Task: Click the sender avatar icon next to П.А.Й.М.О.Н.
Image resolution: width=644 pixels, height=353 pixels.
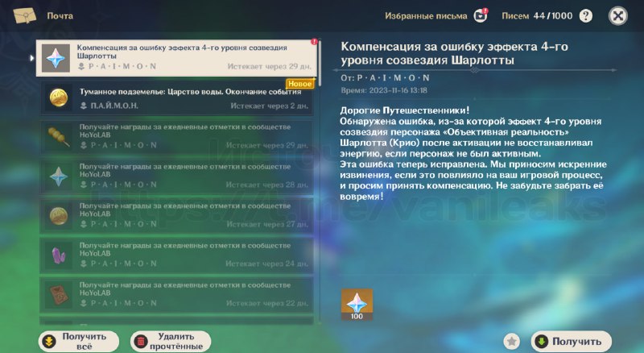Action: tap(84, 106)
